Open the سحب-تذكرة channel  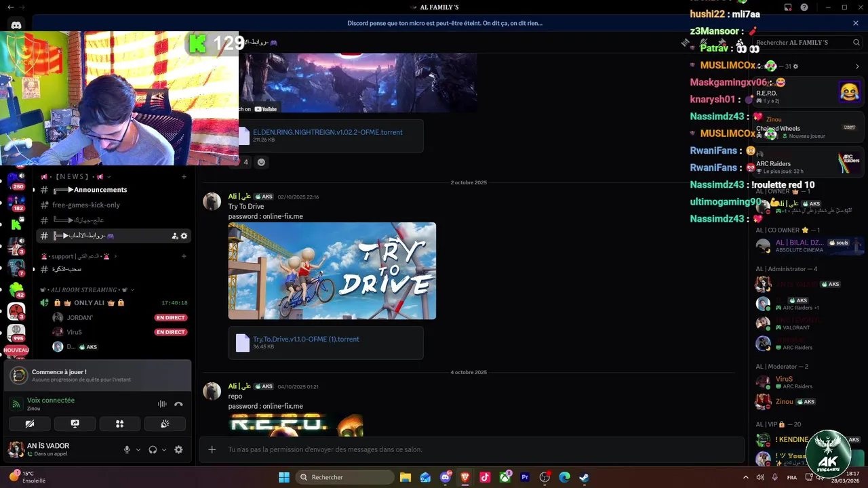click(x=113, y=269)
